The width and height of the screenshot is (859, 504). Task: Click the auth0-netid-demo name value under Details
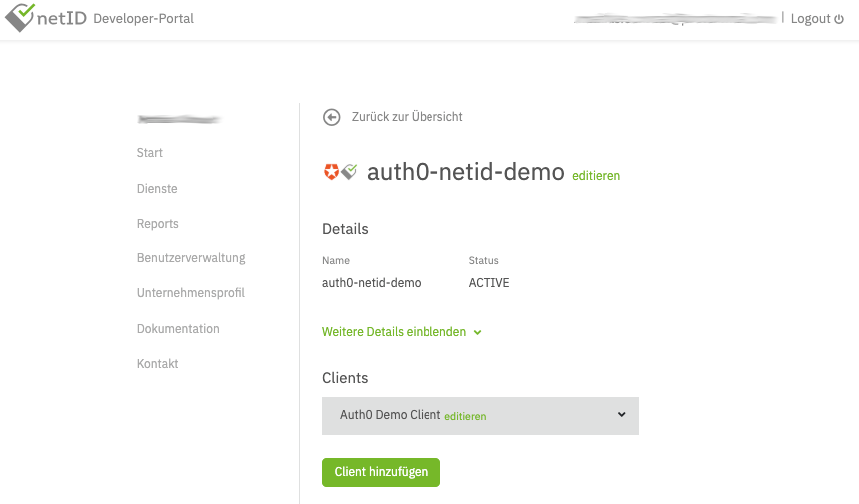pyautogui.click(x=371, y=282)
